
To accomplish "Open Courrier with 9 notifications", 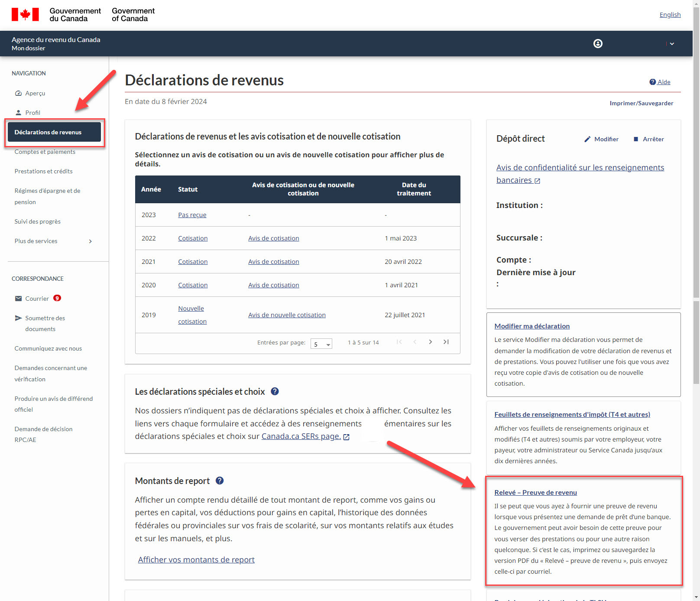I will tap(37, 299).
